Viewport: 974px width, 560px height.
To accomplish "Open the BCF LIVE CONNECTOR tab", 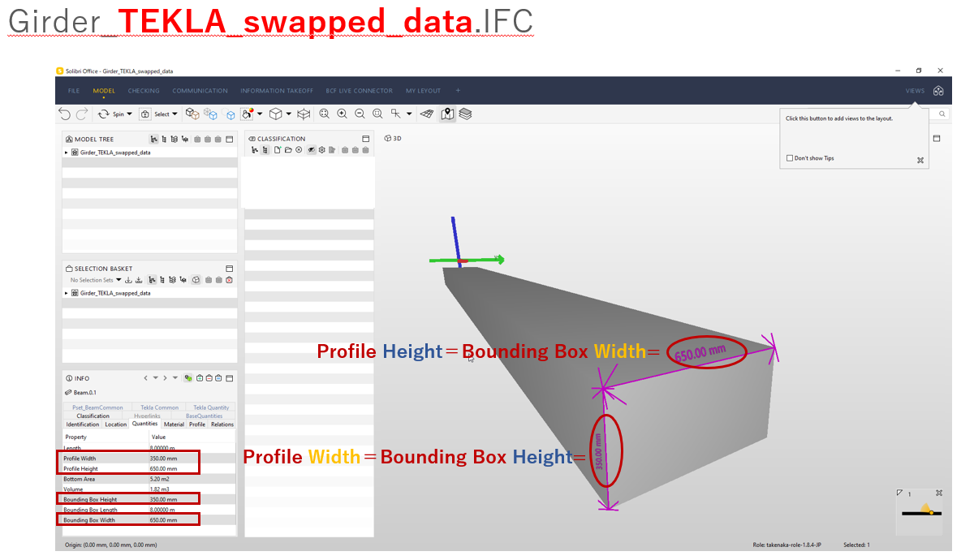I will point(359,91).
